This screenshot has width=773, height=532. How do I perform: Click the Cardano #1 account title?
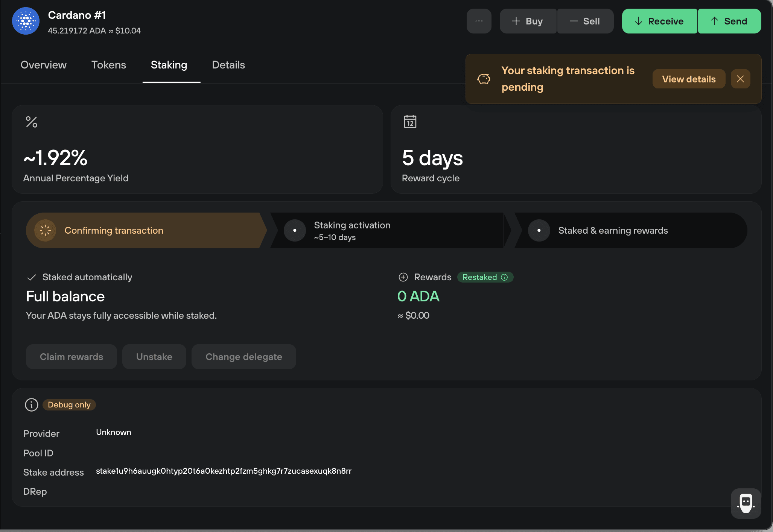pos(77,15)
